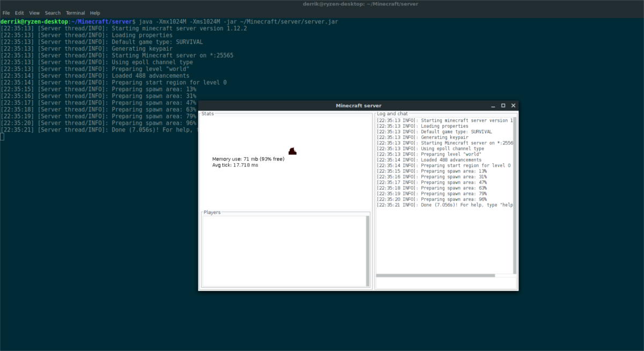Open the Terminal menu
Screen dimensions: 644x351
75,12
